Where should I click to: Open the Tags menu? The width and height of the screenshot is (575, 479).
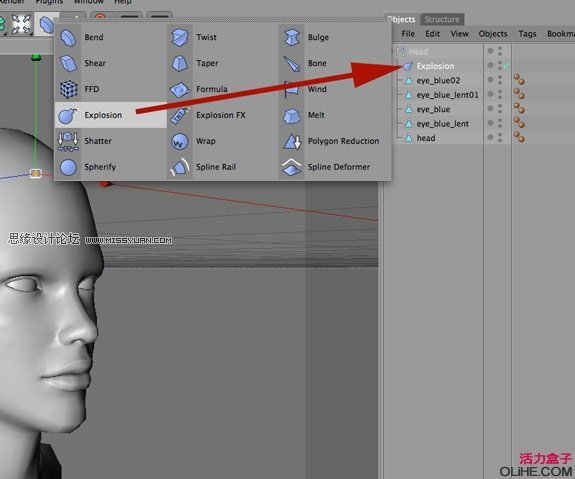[527, 34]
